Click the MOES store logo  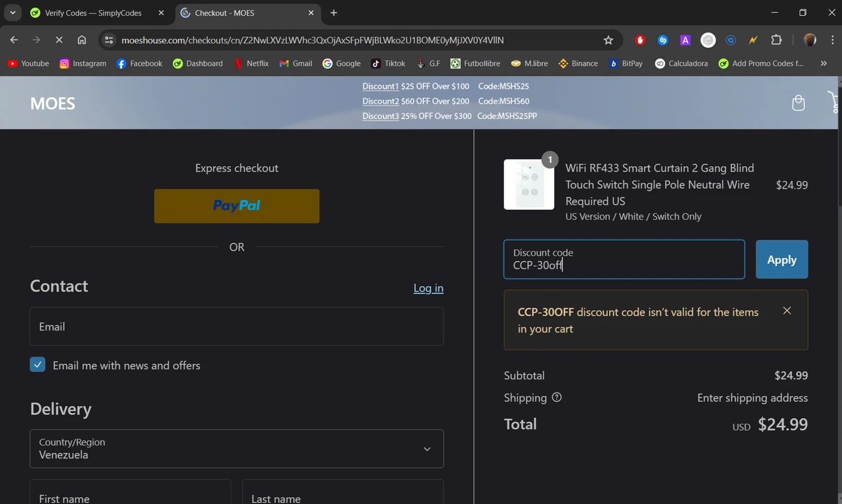[52, 103]
